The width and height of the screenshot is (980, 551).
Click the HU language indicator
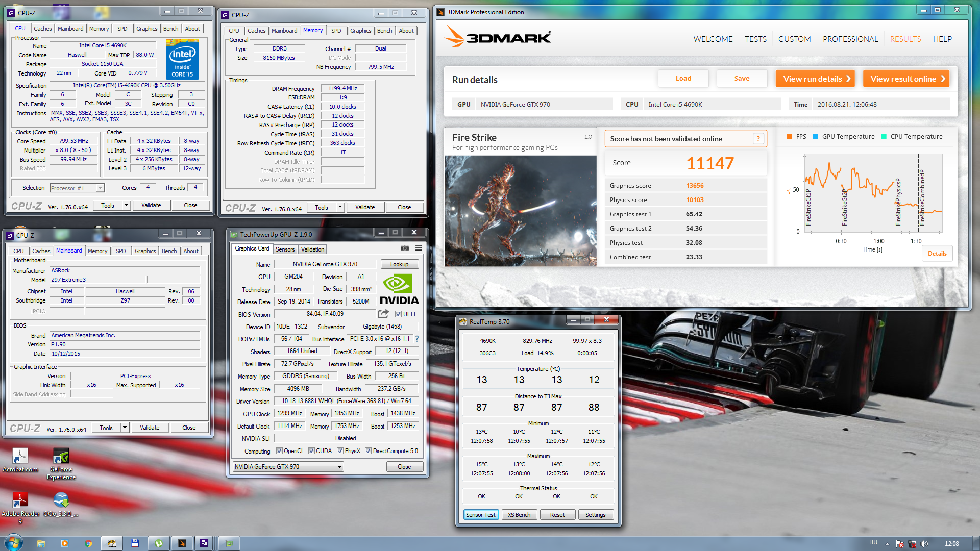click(873, 543)
